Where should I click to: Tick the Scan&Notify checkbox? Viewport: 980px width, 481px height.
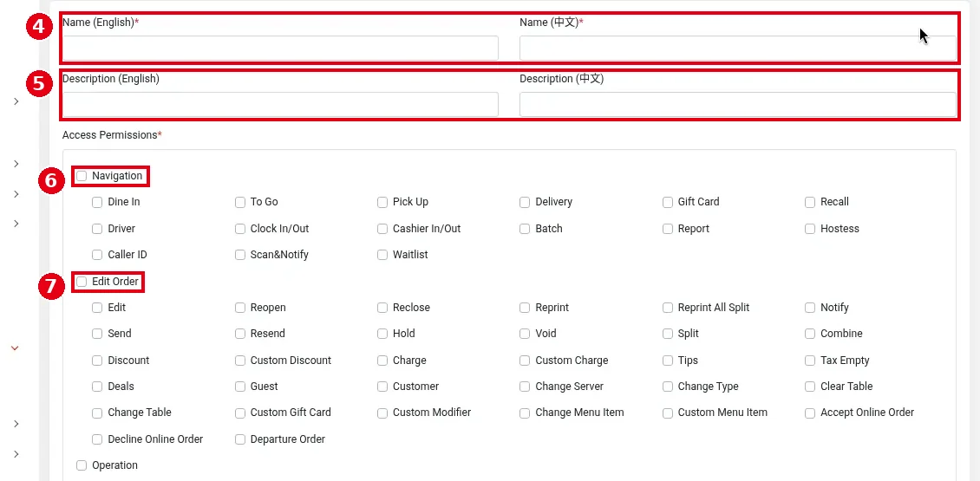[240, 255]
